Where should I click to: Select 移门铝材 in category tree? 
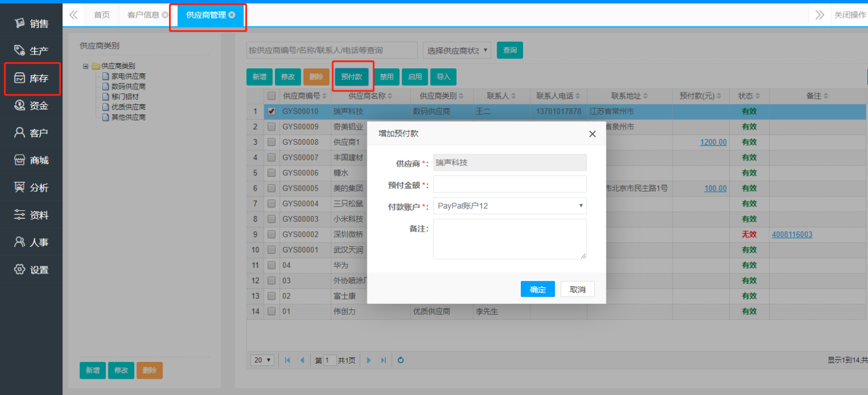coord(125,97)
